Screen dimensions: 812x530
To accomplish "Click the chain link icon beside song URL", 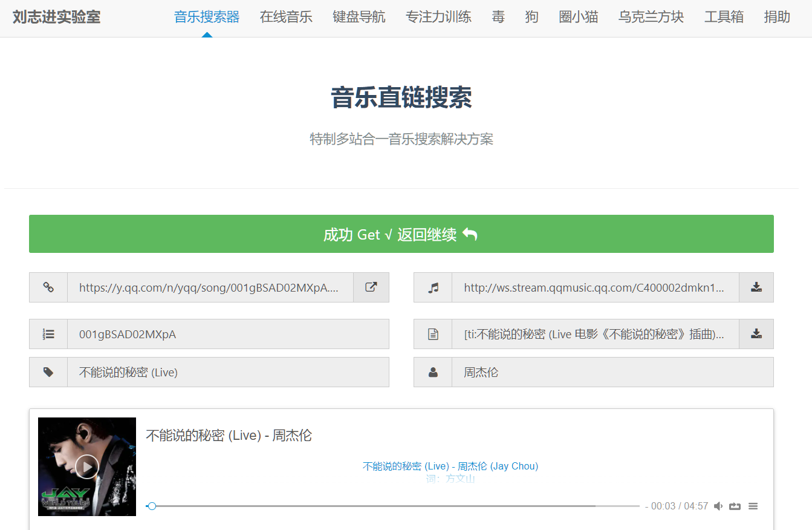I will coord(48,287).
